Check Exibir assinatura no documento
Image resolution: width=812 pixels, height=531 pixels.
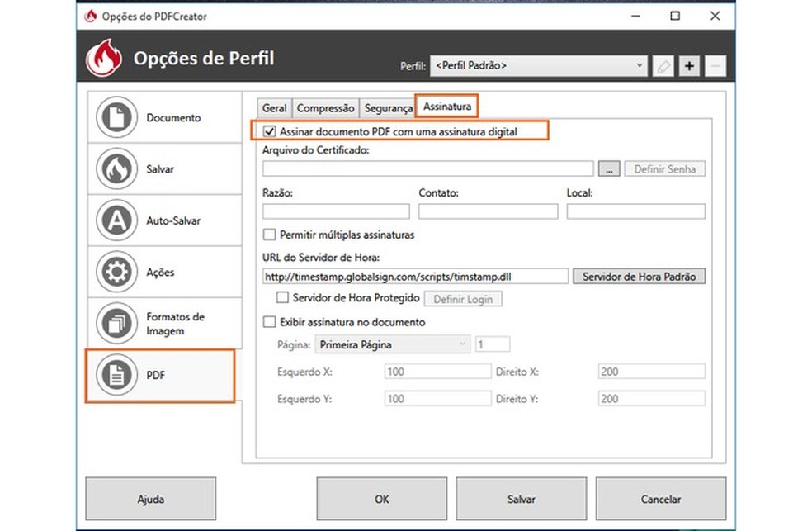tap(268, 322)
